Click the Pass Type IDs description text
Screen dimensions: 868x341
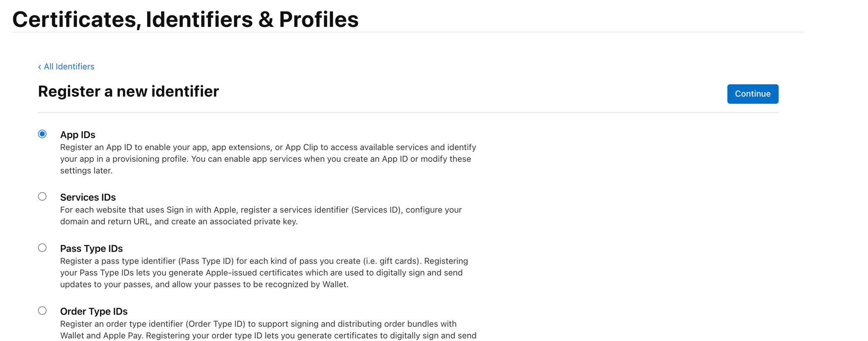pos(264,272)
